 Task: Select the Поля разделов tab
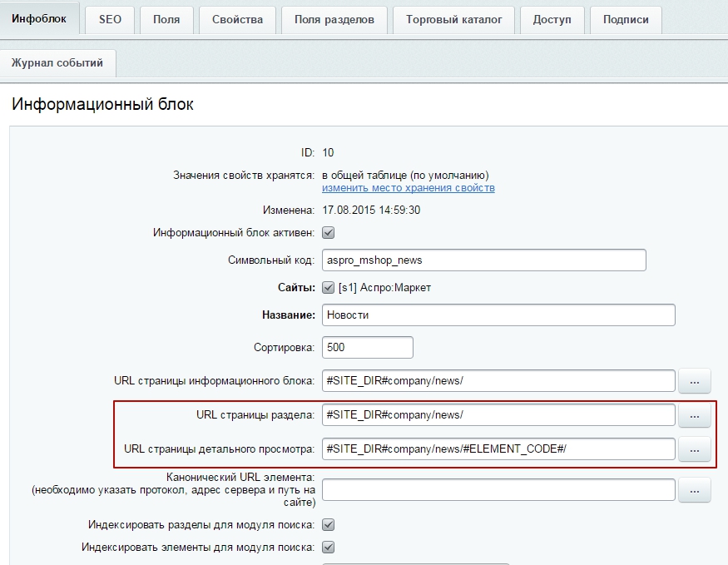click(334, 19)
